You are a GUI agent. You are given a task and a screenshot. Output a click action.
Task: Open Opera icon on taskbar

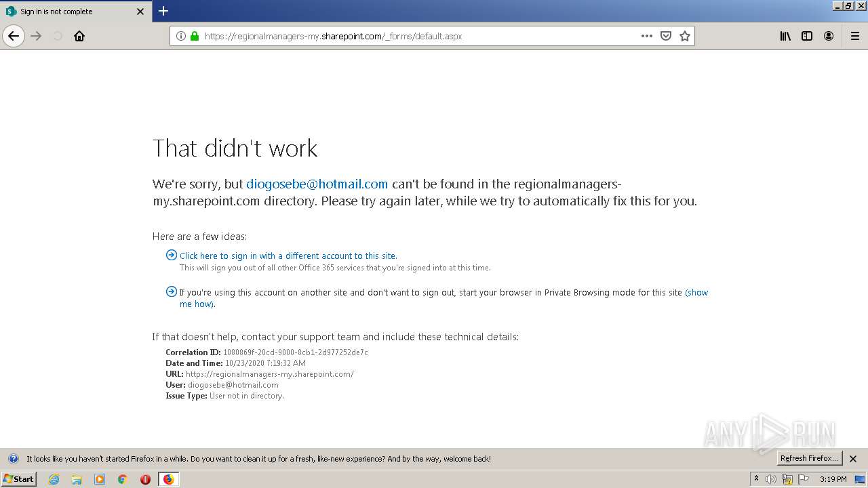click(x=145, y=479)
